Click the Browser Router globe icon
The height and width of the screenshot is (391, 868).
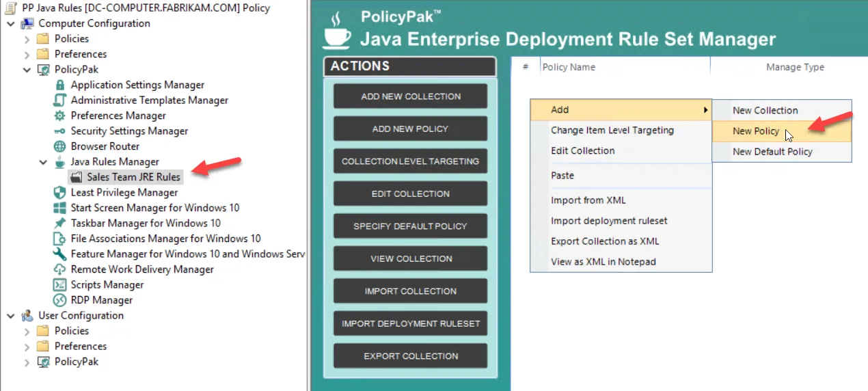[59, 146]
